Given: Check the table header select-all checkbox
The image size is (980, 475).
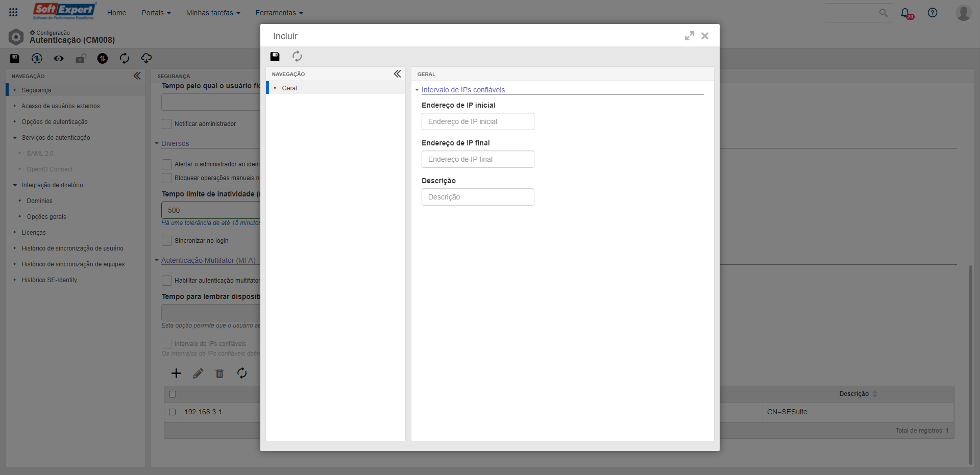Looking at the screenshot, I should pyautogui.click(x=173, y=394).
